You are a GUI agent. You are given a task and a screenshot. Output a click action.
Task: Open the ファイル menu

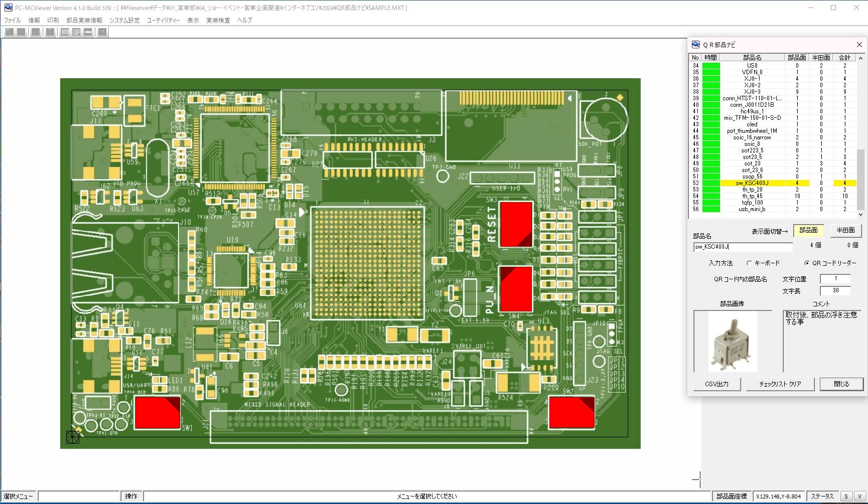pos(13,21)
